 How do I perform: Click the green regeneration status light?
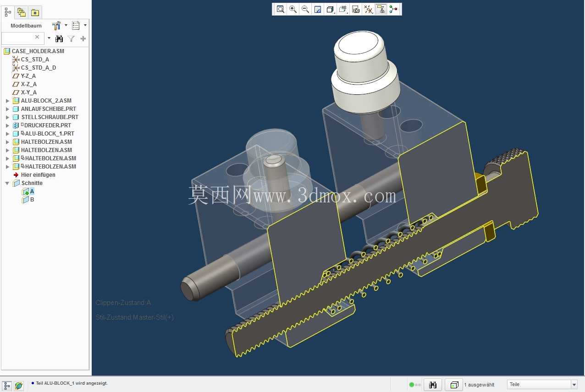[x=412, y=385]
